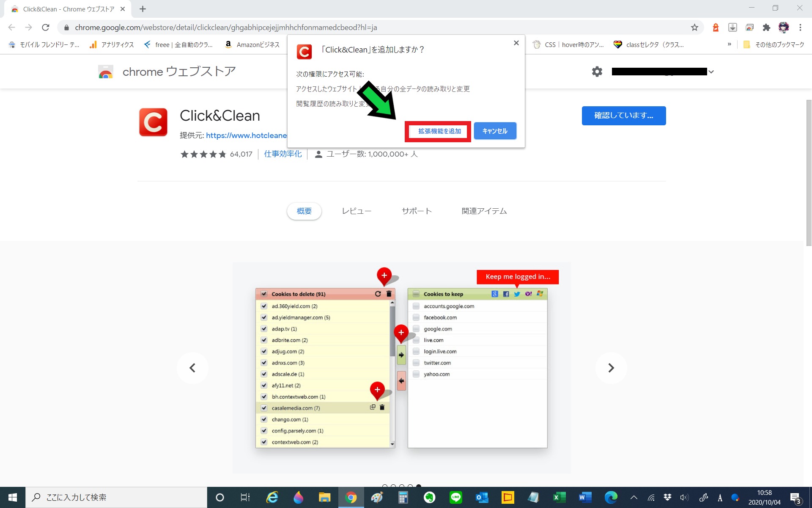Viewport: 812px width, 508px height.
Task: Click the orange extension icon in toolbar
Action: pos(716,28)
